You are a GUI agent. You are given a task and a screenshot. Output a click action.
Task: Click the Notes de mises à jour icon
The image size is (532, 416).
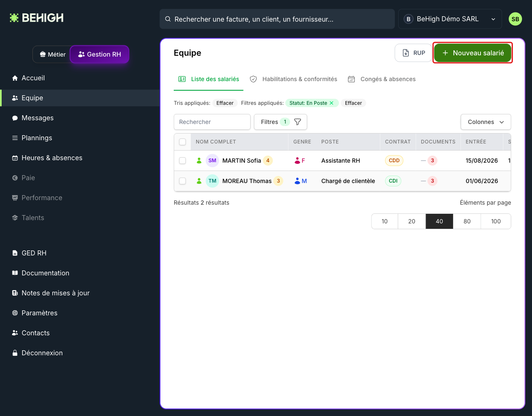(x=15, y=293)
